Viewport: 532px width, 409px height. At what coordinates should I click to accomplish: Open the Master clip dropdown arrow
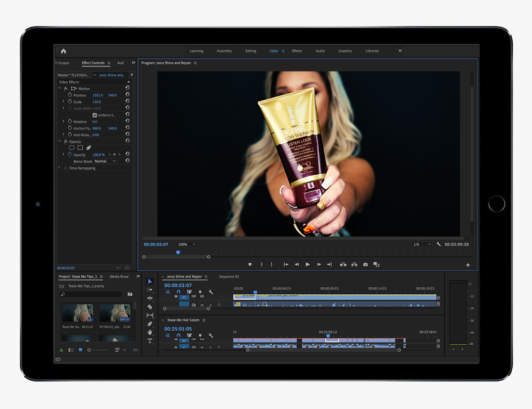[x=95, y=75]
